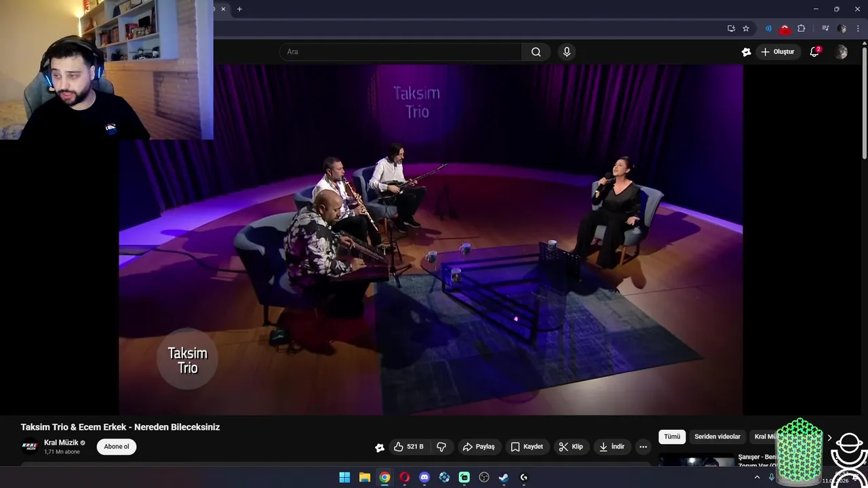Like the video with 521 B likes
The width and height of the screenshot is (868, 488).
(x=409, y=447)
